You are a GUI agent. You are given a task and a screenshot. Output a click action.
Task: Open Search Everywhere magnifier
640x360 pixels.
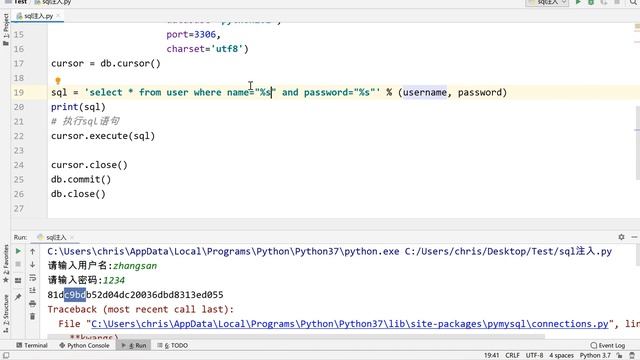click(x=633, y=2)
